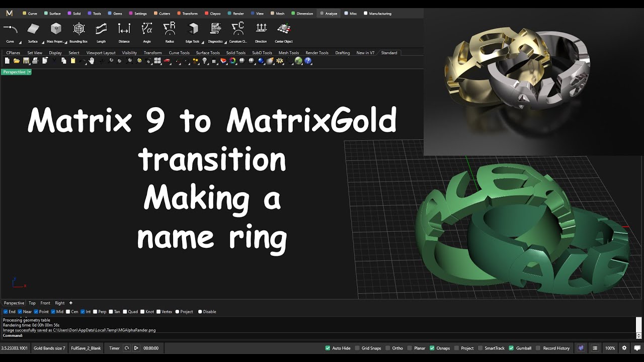Open the Diagnostics tool icon

[215, 29]
